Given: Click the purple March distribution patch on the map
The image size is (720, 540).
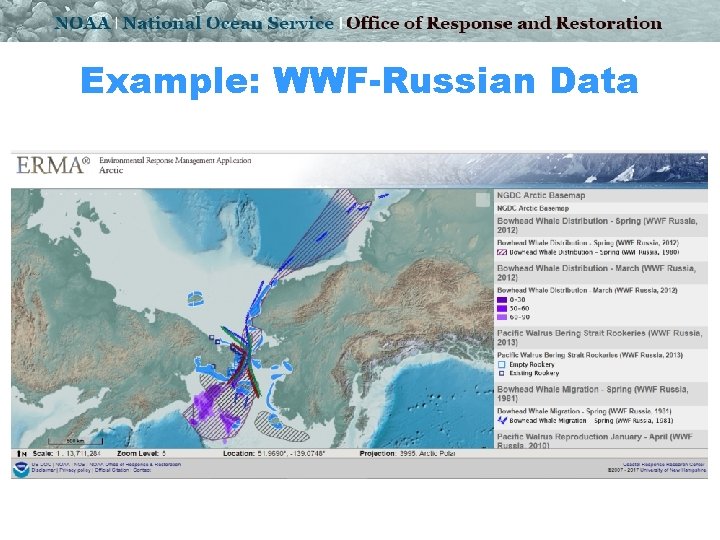Looking at the screenshot, I should click(x=207, y=403).
